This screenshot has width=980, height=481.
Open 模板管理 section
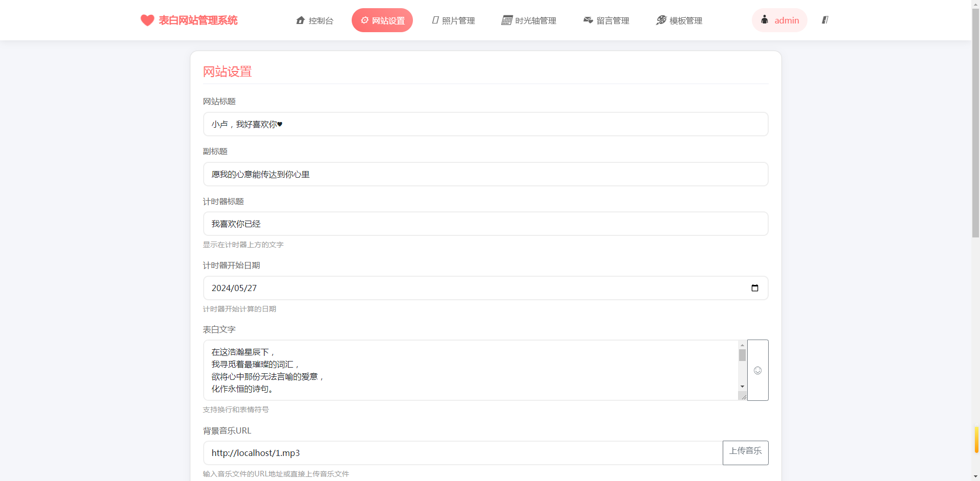(679, 20)
